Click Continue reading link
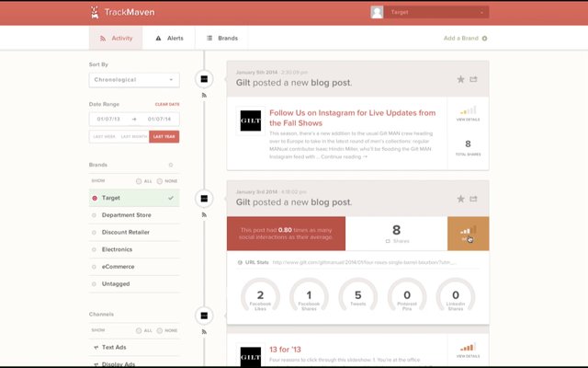 (x=344, y=157)
